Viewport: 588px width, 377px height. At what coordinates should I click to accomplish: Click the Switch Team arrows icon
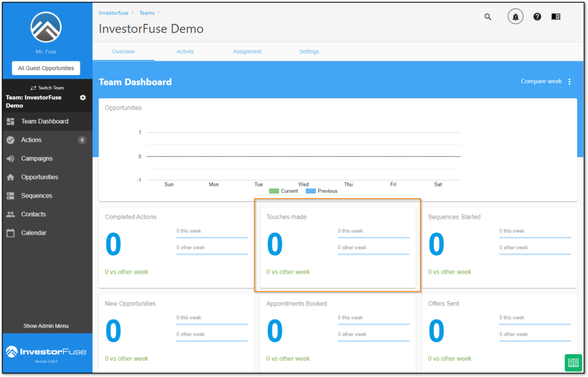click(33, 88)
